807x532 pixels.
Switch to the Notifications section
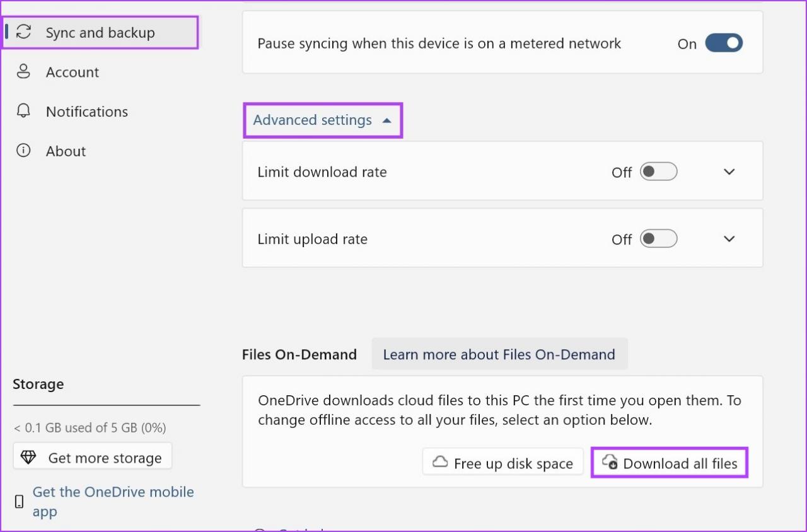[86, 111]
